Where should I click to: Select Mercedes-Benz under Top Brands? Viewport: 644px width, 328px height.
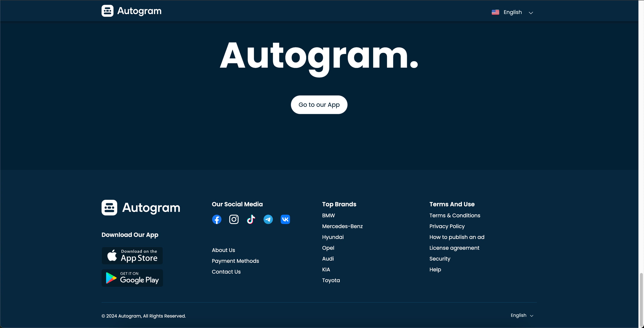pyautogui.click(x=342, y=226)
